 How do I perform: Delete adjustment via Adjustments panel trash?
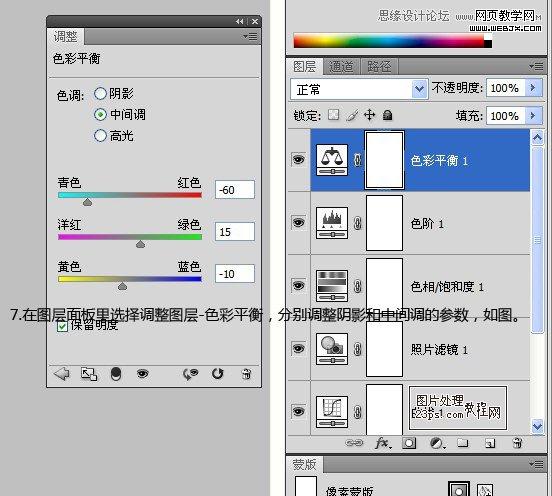pos(246,373)
